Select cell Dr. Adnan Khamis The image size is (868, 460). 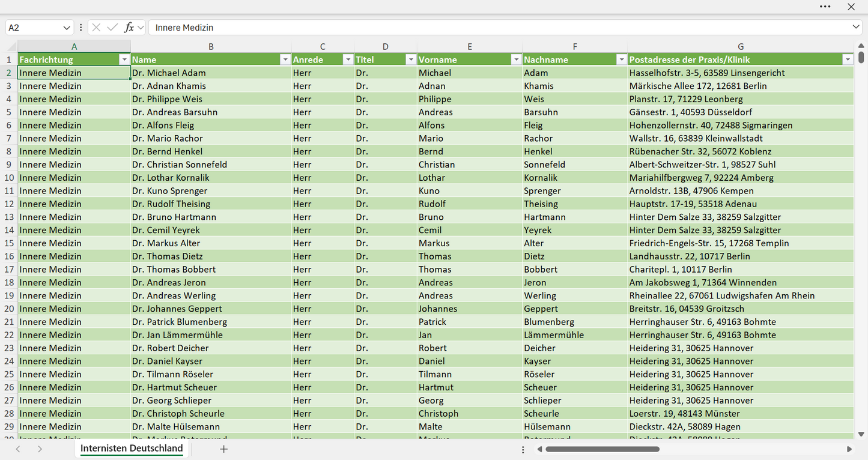pyautogui.click(x=211, y=86)
